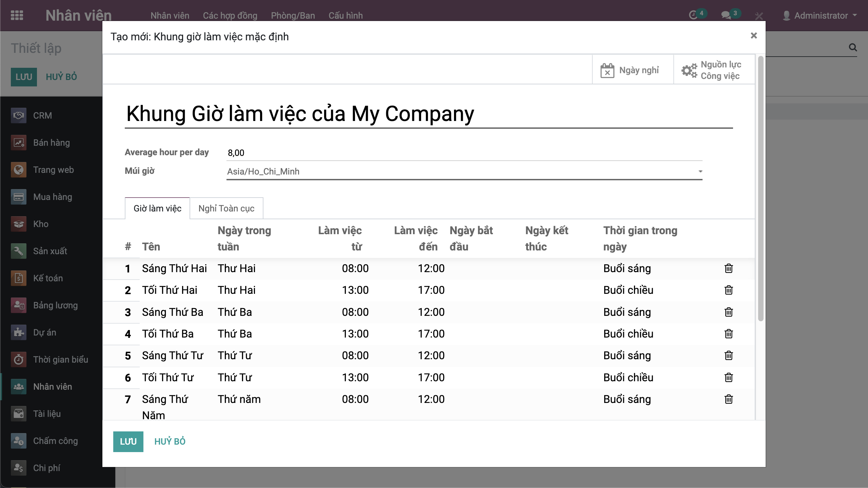Open the messages chat icon
This screenshot has height=488, width=868.
pyautogui.click(x=726, y=15)
